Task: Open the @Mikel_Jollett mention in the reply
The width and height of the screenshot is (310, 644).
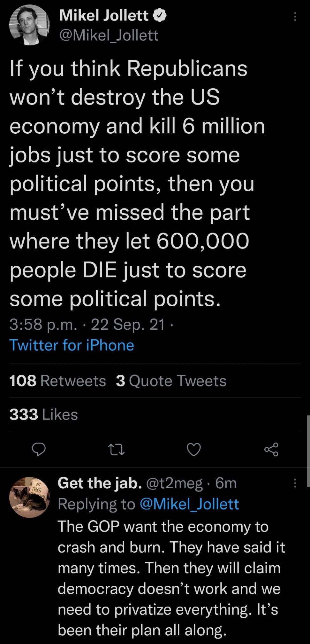Action: 189,504
